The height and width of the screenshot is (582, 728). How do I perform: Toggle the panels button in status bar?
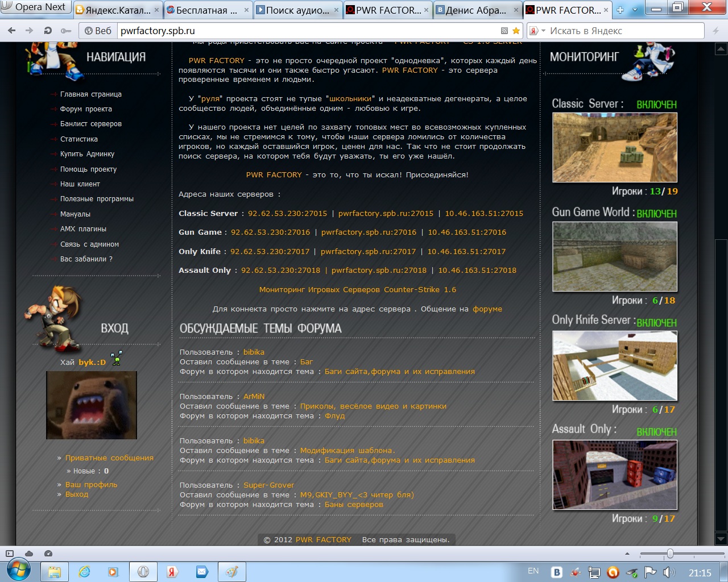click(10, 554)
